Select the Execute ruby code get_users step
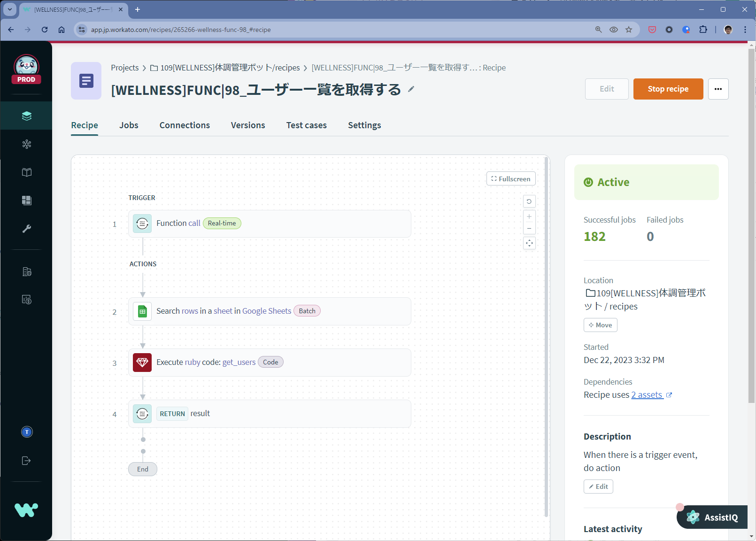 pos(270,363)
